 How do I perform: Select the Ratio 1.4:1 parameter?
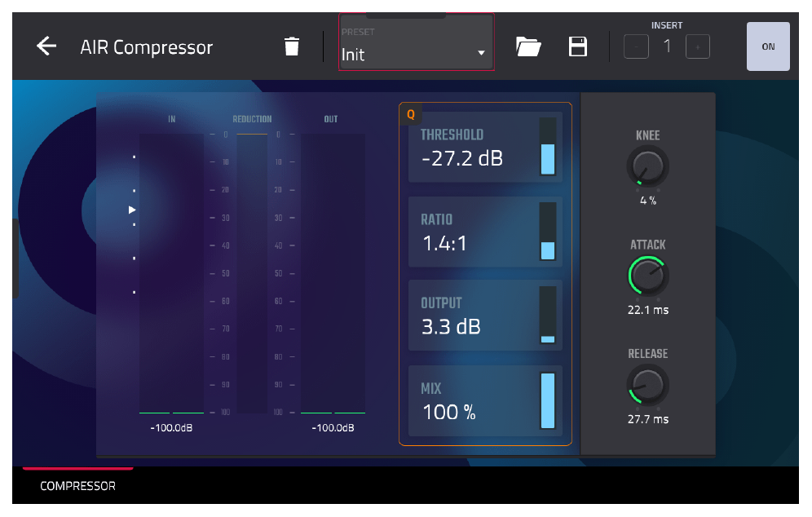coord(485,232)
